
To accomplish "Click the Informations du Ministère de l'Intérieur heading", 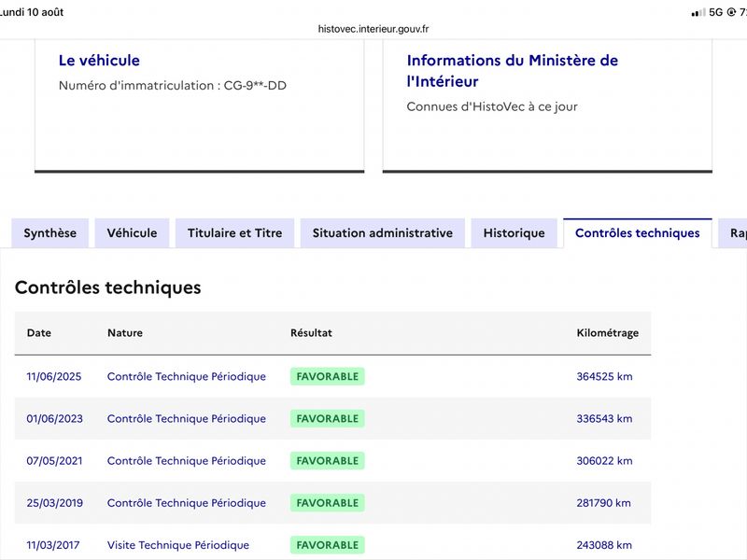I will point(512,71).
